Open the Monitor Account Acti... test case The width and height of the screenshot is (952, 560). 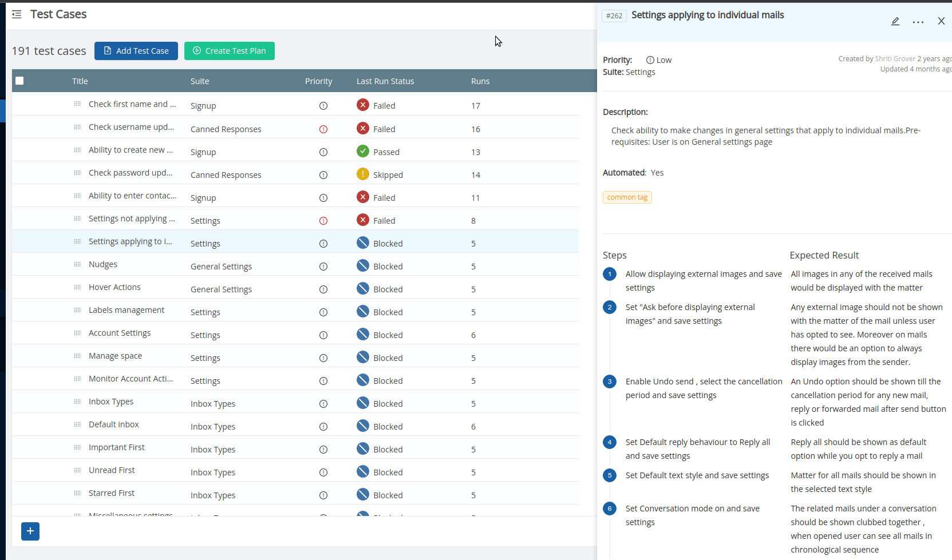coord(131,379)
